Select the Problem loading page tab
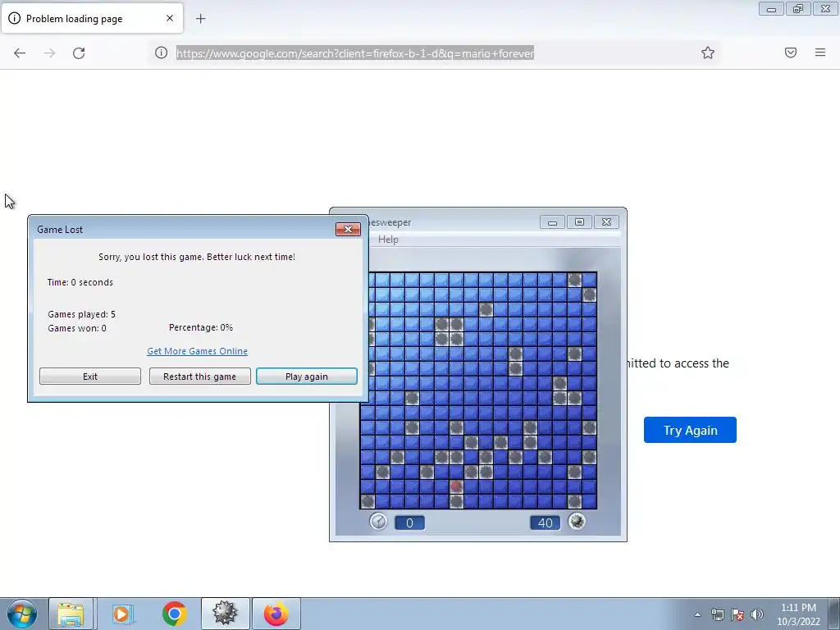Viewport: 840px width, 630px height. 92,18
